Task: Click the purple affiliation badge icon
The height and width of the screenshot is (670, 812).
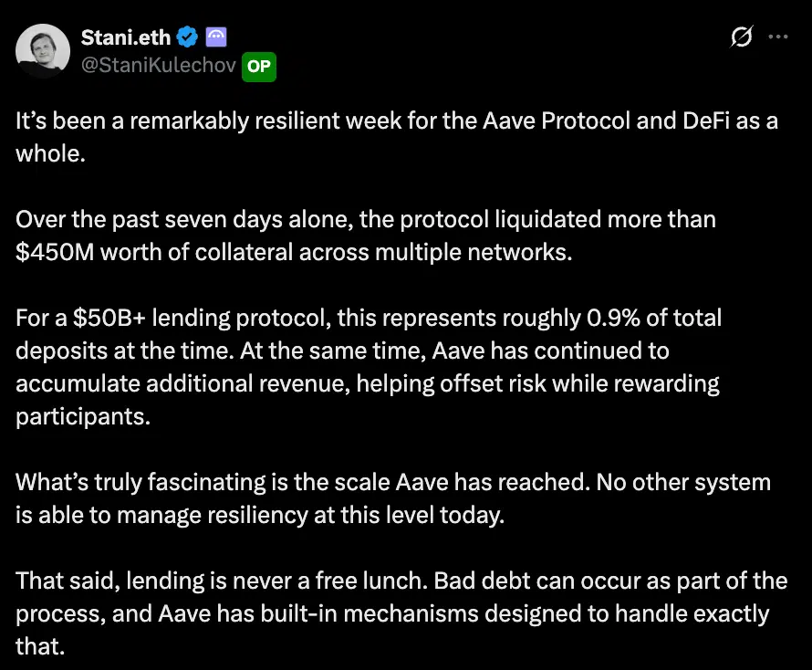Action: [x=216, y=37]
